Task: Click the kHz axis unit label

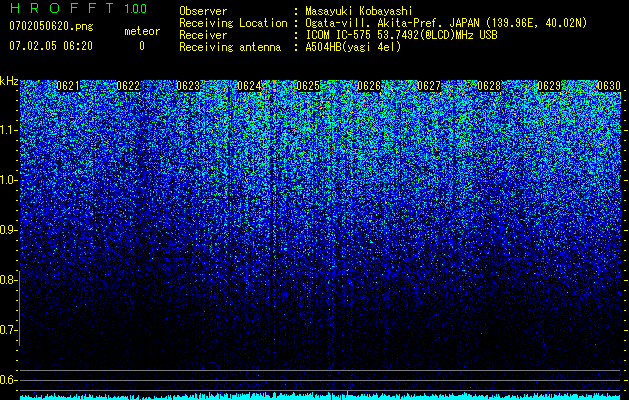Action: [9, 81]
